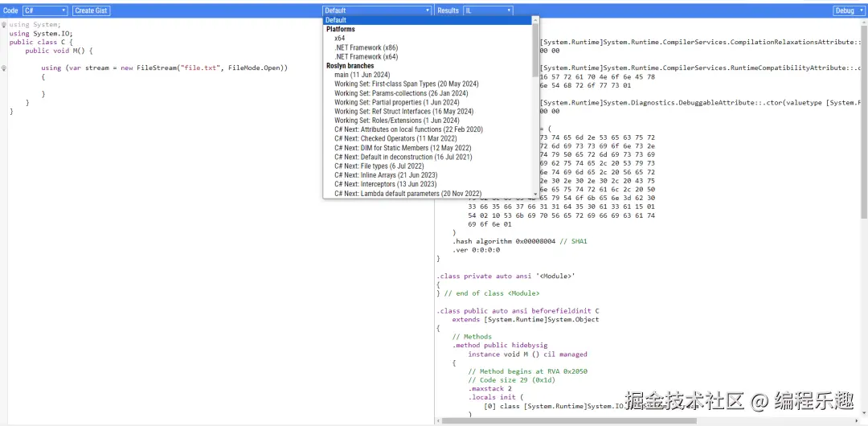The height and width of the screenshot is (426, 868).
Task: Click 'Method begins at RVA 0x2050' comment
Action: (x=527, y=371)
